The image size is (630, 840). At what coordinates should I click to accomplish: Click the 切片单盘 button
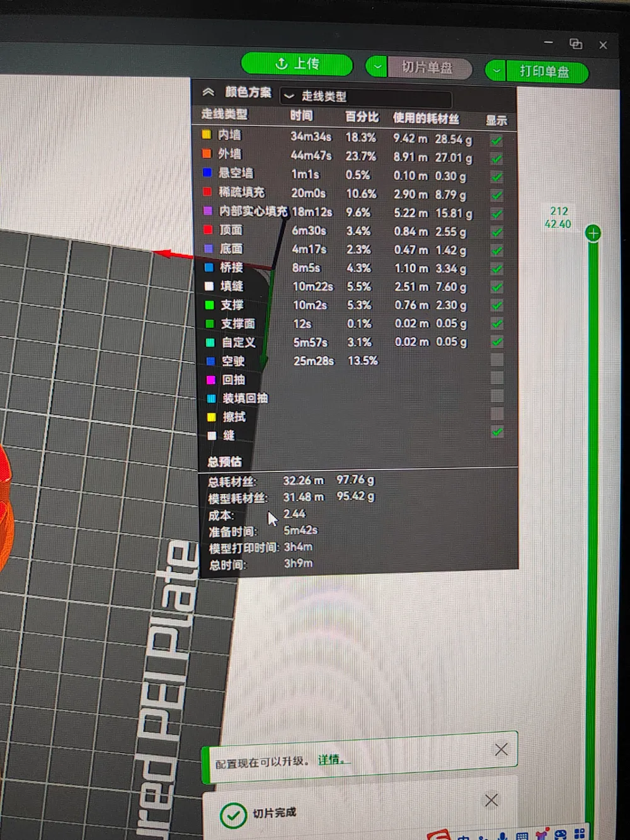coord(428,67)
